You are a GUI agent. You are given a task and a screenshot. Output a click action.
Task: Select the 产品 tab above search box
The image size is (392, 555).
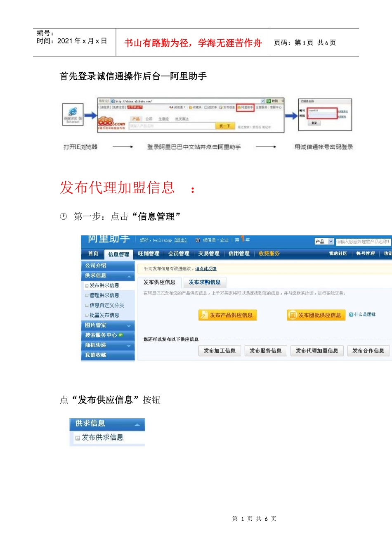coord(136,119)
